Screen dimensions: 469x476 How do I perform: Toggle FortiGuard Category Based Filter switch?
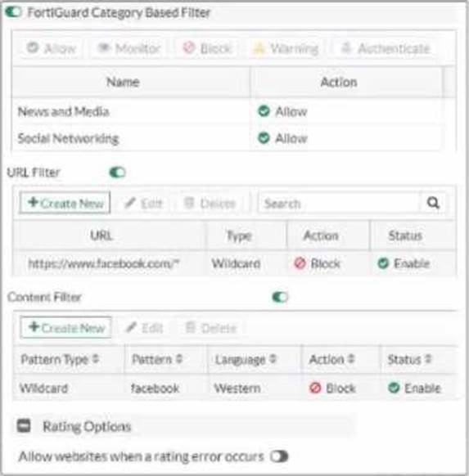pyautogui.click(x=14, y=12)
